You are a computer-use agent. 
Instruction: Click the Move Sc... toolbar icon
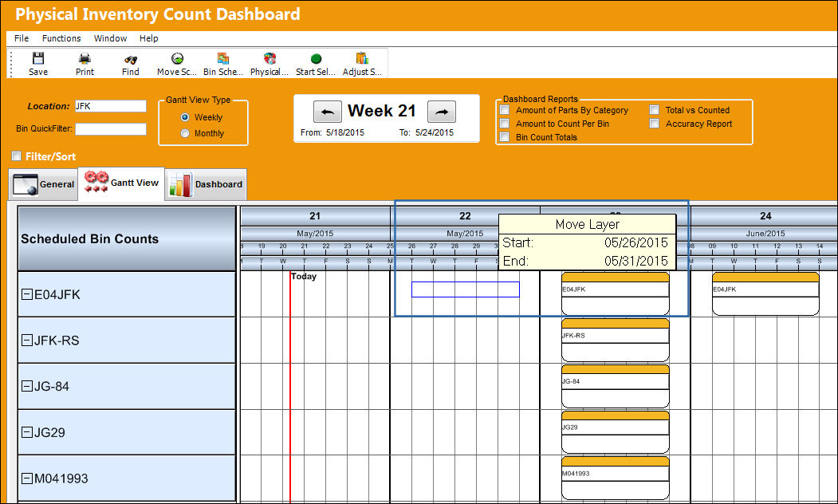coord(177,59)
